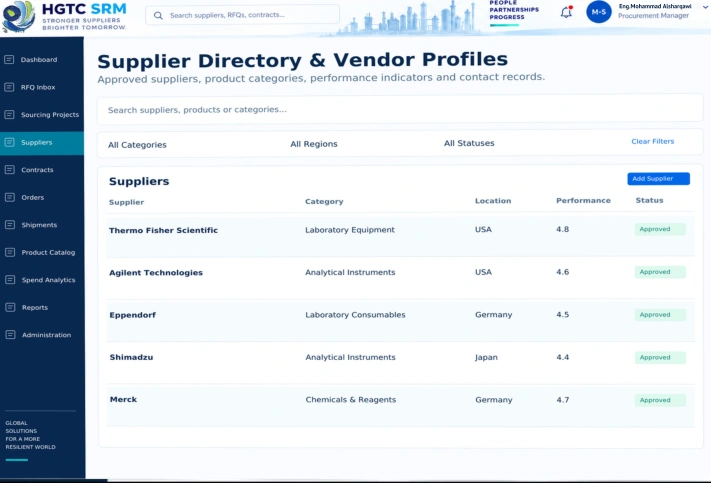Click the Contracts sidebar icon
This screenshot has height=483, width=711.
10,170
